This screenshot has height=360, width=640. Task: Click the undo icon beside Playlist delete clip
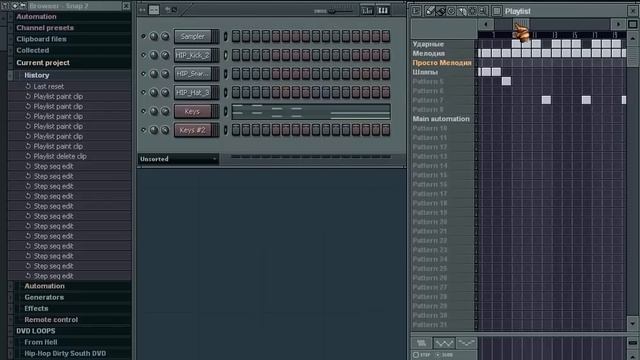click(x=28, y=156)
